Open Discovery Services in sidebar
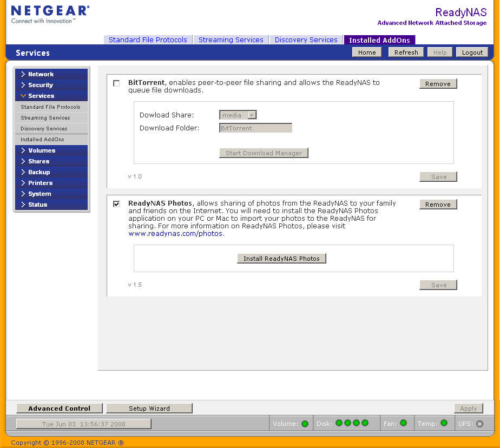The width and height of the screenshot is (500, 448). (x=51, y=128)
